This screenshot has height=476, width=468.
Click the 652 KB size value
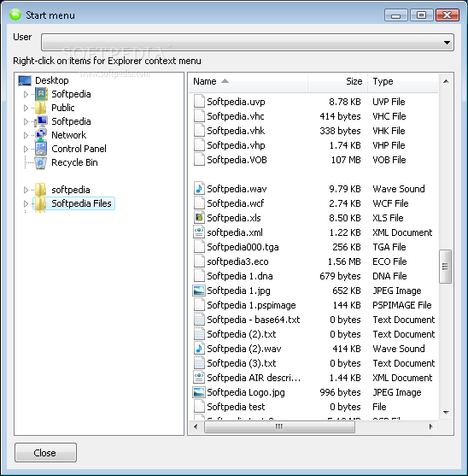347,291
